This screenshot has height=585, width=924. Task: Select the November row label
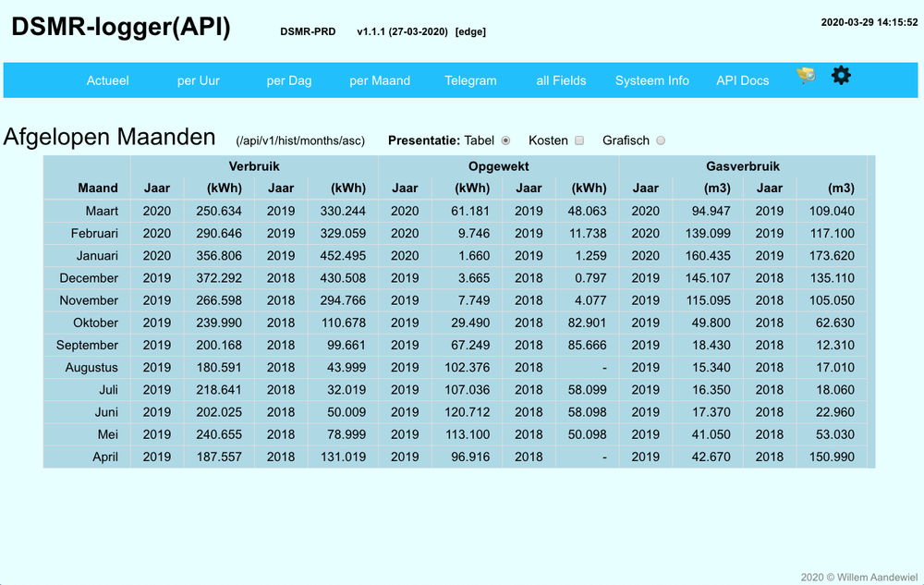pyautogui.click(x=89, y=300)
